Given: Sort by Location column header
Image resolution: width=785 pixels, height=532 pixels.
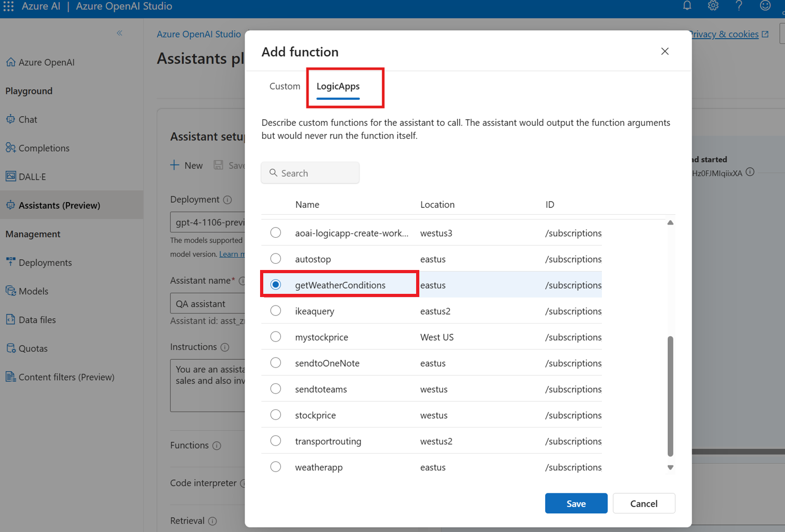Looking at the screenshot, I should pos(437,205).
